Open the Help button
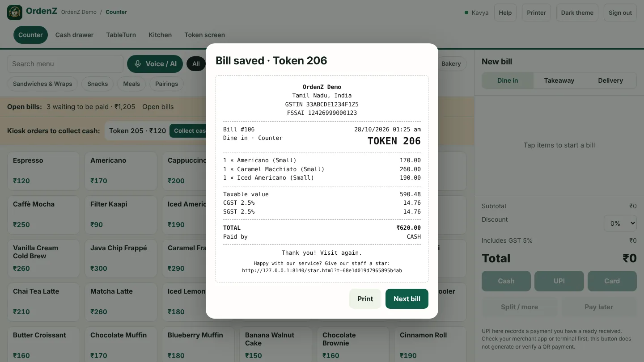The width and height of the screenshot is (644, 362). click(x=505, y=13)
